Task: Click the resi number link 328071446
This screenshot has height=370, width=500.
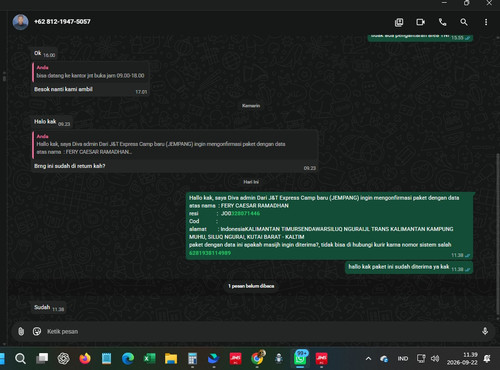Action: point(246,213)
